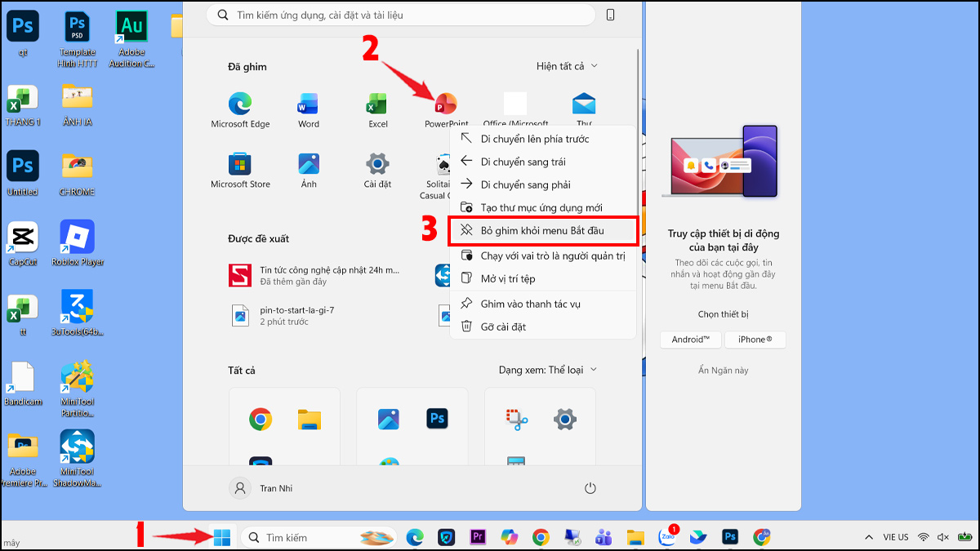The width and height of the screenshot is (980, 551).
Task: Click the phone icon beside Start search
Action: pyautogui.click(x=610, y=15)
